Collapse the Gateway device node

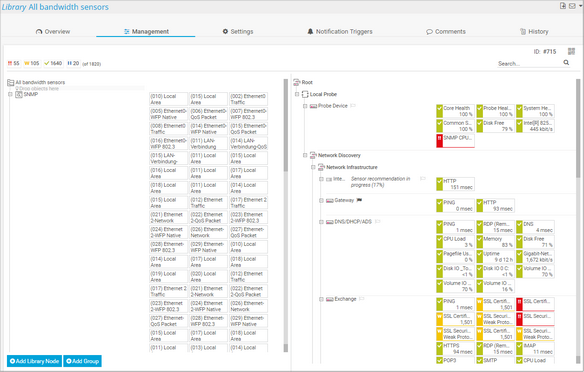tap(321, 201)
